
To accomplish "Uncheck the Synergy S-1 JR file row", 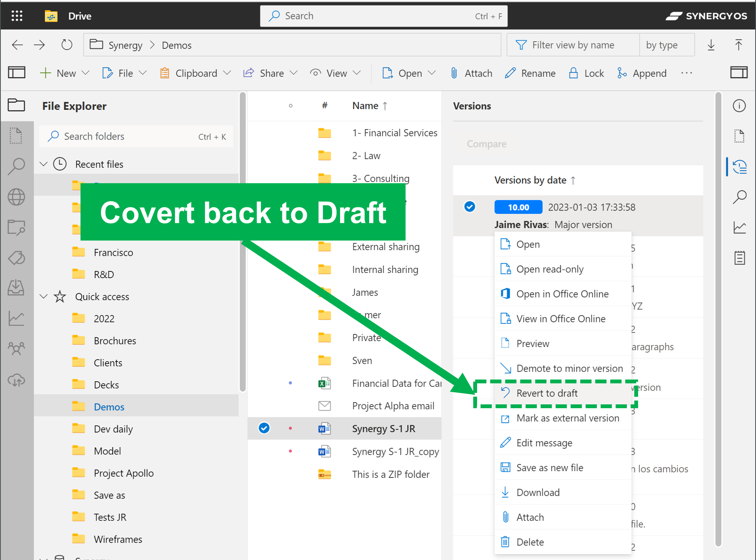I will (264, 428).
